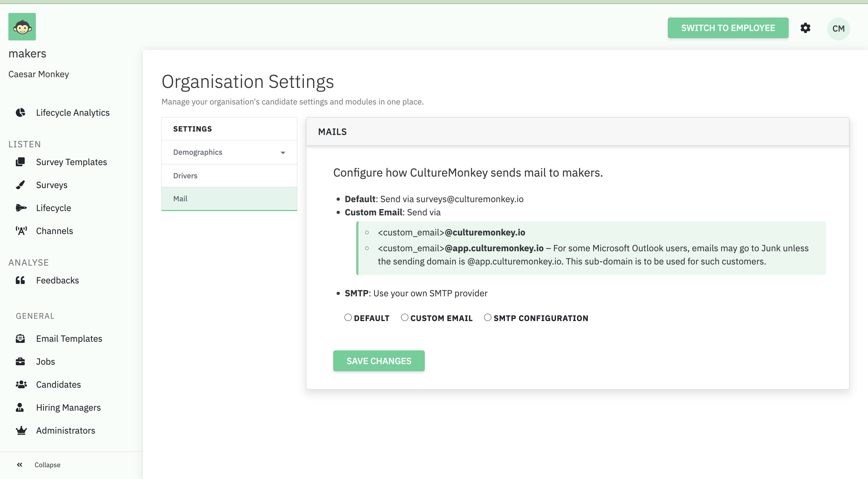Screen dimensions: 868x479
Task: Open the CM user avatar menu
Action: tap(838, 29)
